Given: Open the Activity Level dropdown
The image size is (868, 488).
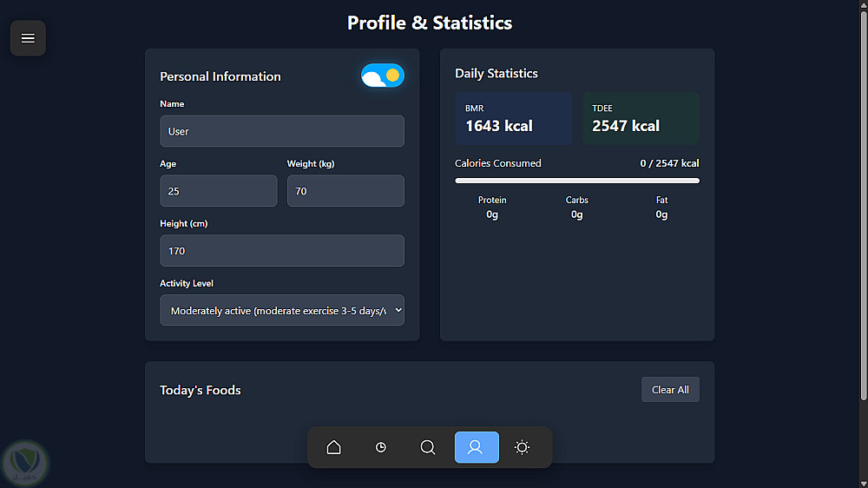Looking at the screenshot, I should point(282,310).
